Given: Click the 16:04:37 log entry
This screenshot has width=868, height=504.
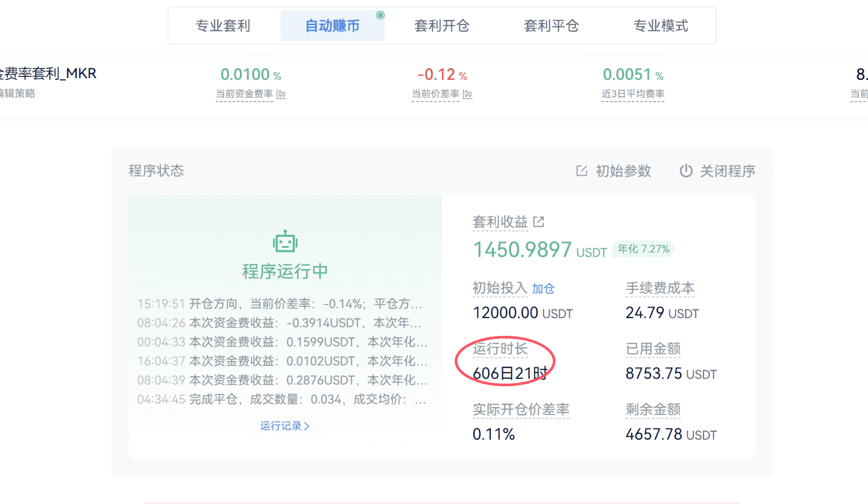Looking at the screenshot, I should point(282,361).
